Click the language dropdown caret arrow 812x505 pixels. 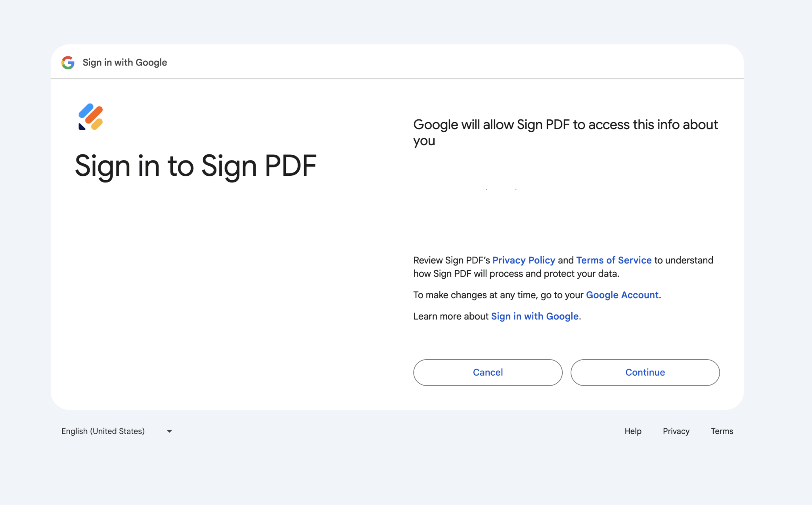click(x=169, y=431)
